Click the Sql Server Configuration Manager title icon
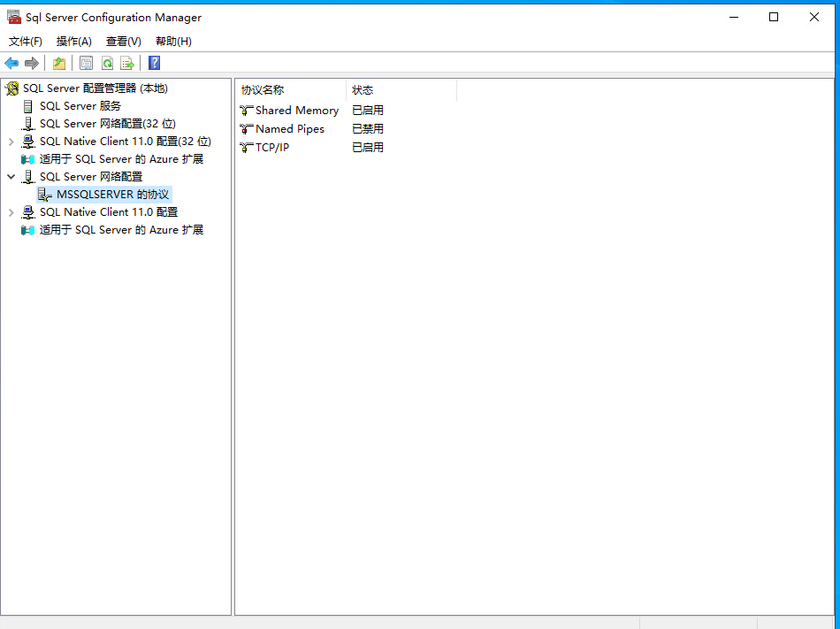Screen dimensions: 840x629 14,17
